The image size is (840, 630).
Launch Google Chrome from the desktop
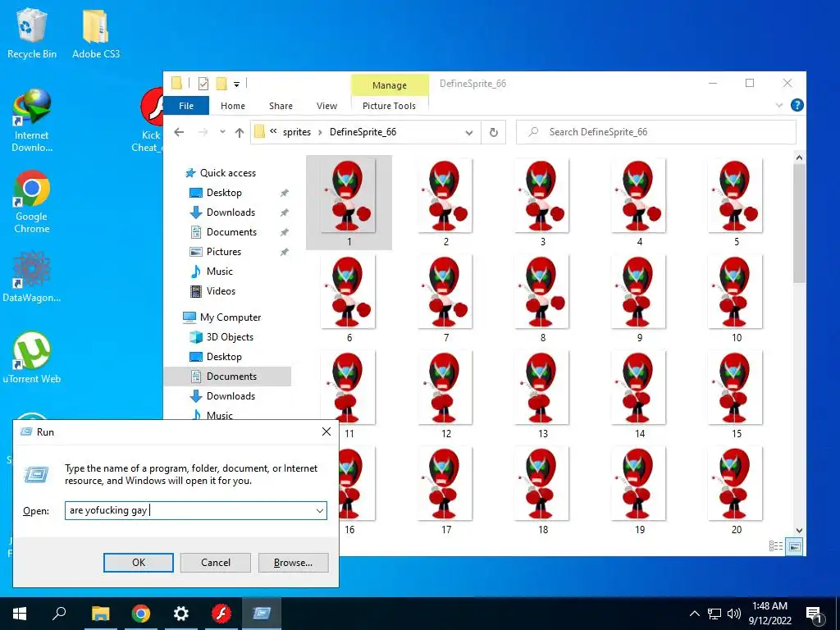32,202
